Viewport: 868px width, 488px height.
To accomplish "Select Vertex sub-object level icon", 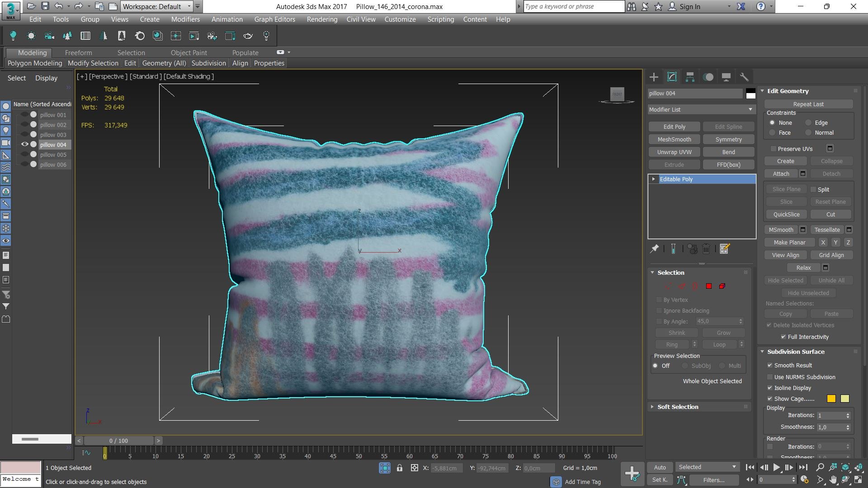I will click(x=668, y=286).
